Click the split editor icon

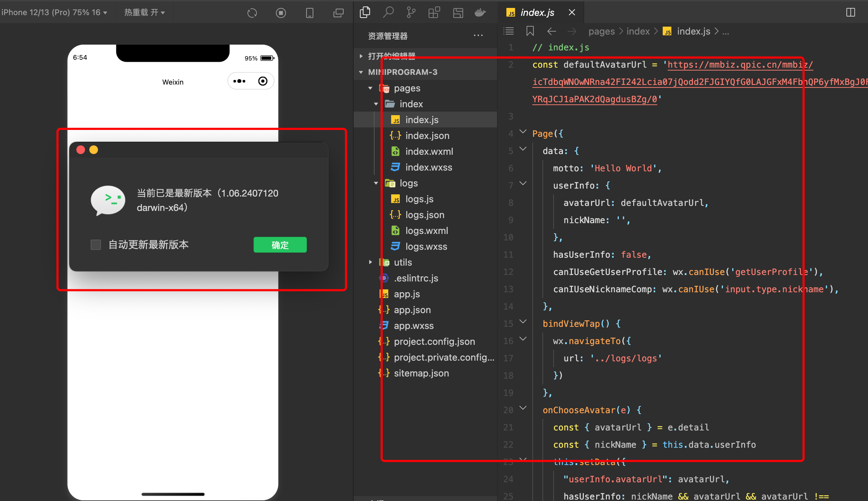850,13
